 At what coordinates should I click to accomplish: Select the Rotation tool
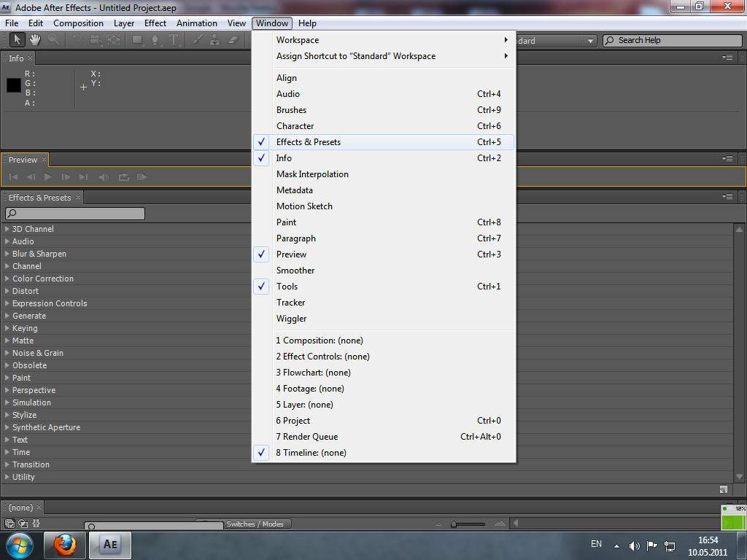pos(77,40)
